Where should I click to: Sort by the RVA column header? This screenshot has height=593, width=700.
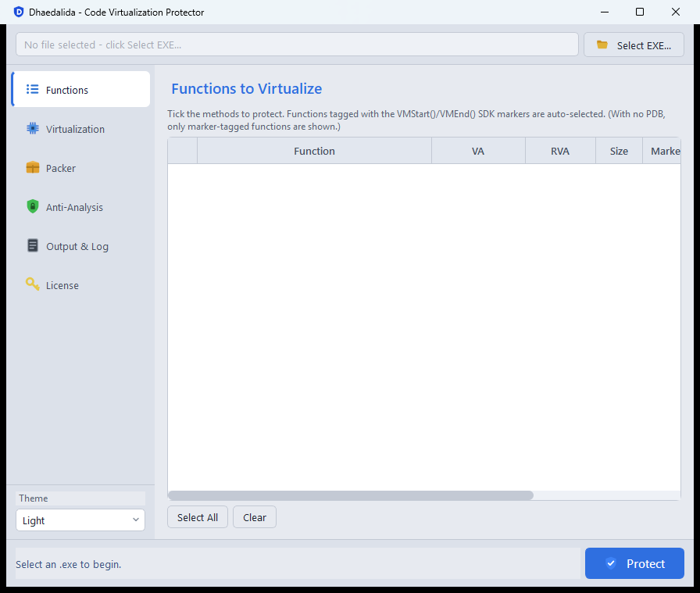pos(560,151)
